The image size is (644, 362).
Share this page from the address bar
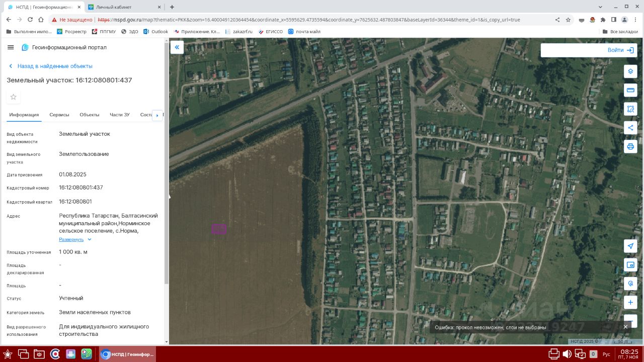[557, 20]
